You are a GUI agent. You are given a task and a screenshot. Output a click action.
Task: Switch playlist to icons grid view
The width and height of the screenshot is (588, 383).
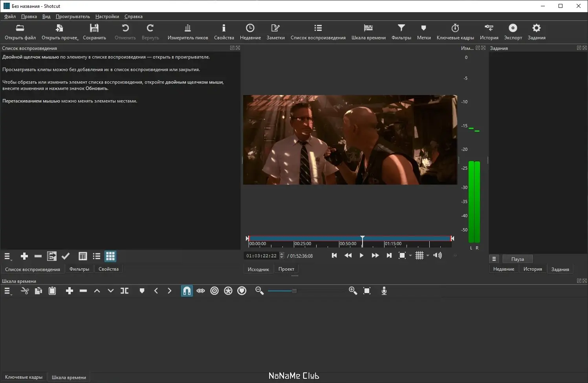pos(110,257)
